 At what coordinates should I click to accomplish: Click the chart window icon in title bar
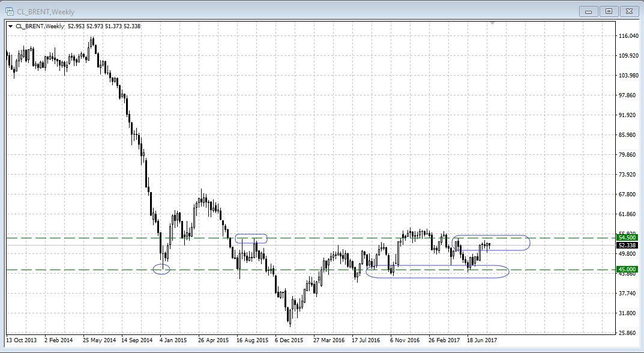(x=9, y=11)
